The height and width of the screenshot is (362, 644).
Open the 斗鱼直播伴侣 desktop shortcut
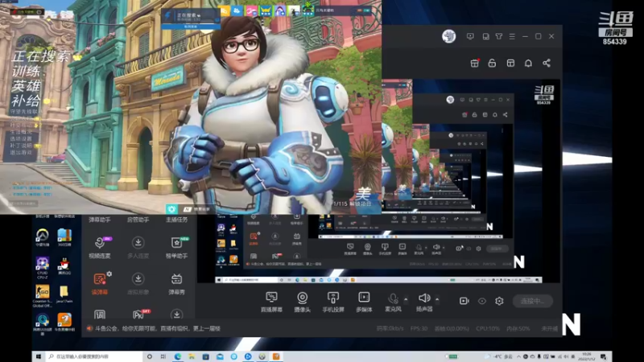point(64,323)
